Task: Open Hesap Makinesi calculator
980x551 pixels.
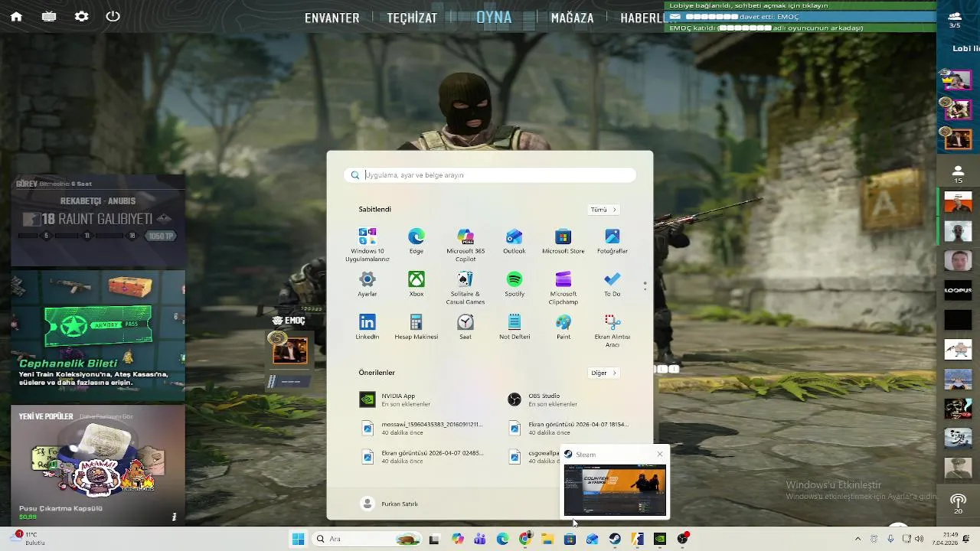Action: click(416, 327)
